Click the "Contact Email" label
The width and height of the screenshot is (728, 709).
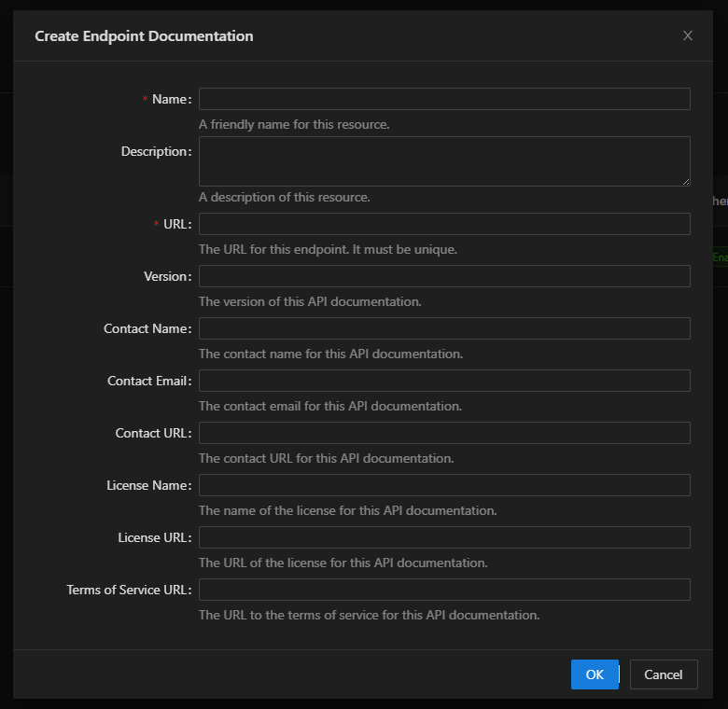tap(148, 381)
